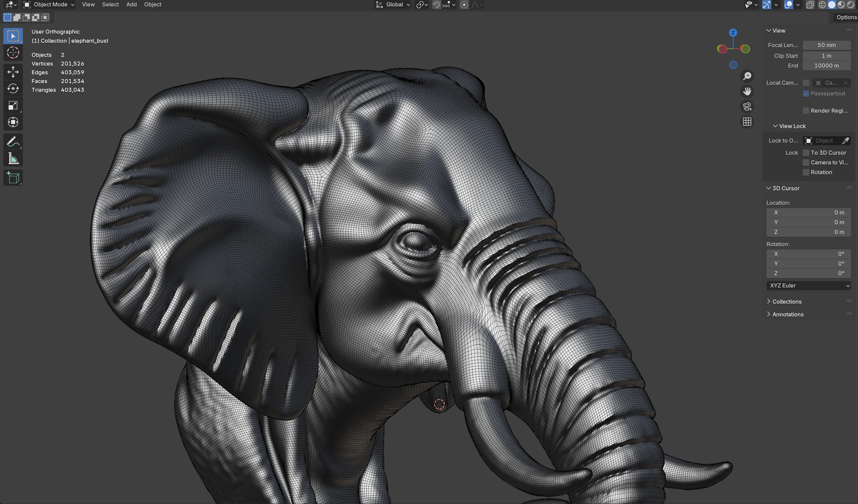Select the Rotate tool
The width and height of the screenshot is (858, 504).
(13, 88)
